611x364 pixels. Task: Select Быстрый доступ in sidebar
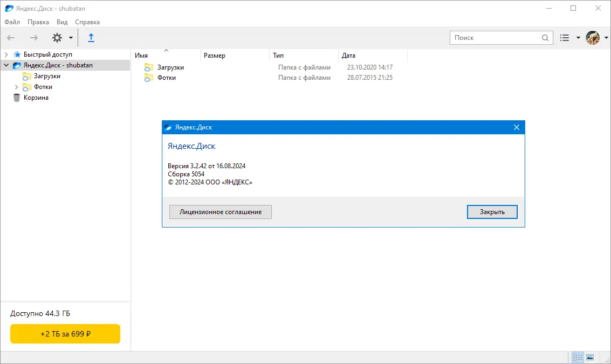tap(48, 54)
